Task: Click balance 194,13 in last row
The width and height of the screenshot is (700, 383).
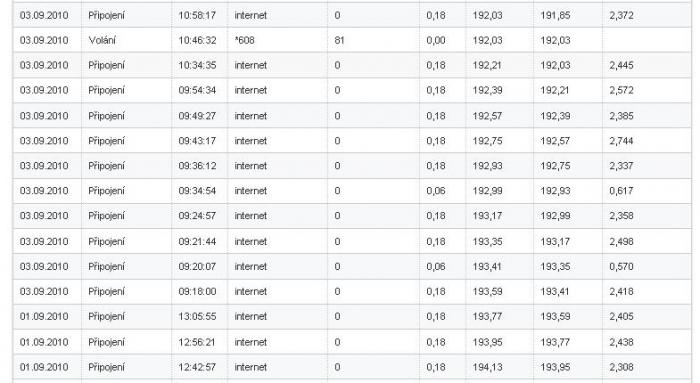Action: pyautogui.click(x=487, y=367)
